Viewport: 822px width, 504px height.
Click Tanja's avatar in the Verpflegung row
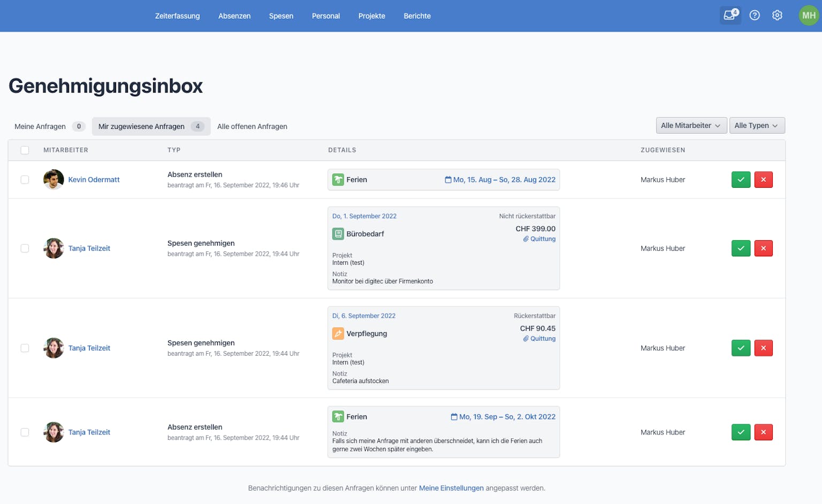tap(54, 348)
